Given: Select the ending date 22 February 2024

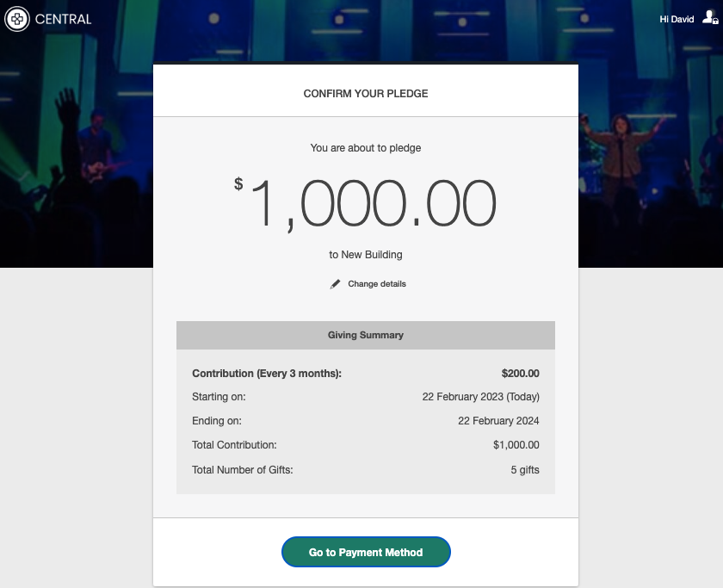Looking at the screenshot, I should [498, 421].
